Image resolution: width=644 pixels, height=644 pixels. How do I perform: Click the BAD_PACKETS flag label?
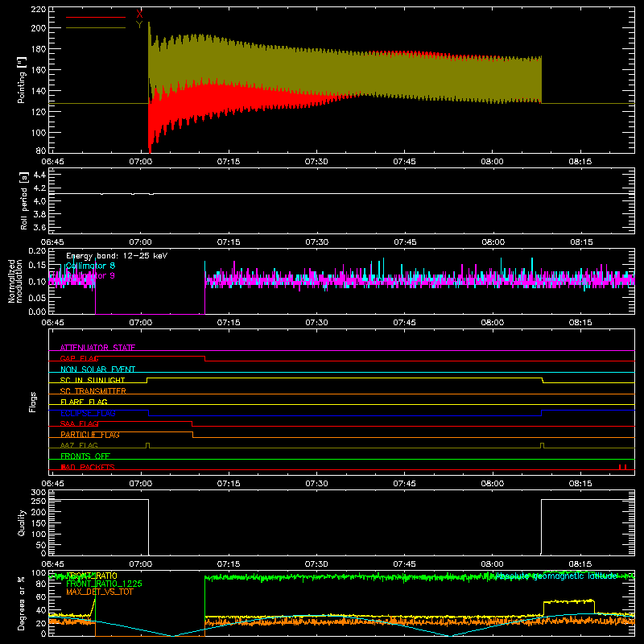(x=88, y=467)
